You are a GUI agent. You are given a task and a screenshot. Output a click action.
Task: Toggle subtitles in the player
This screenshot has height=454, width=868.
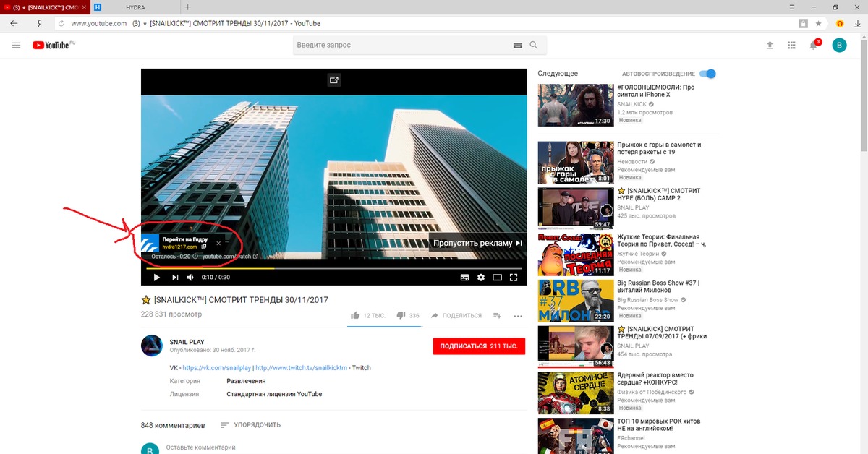click(464, 278)
